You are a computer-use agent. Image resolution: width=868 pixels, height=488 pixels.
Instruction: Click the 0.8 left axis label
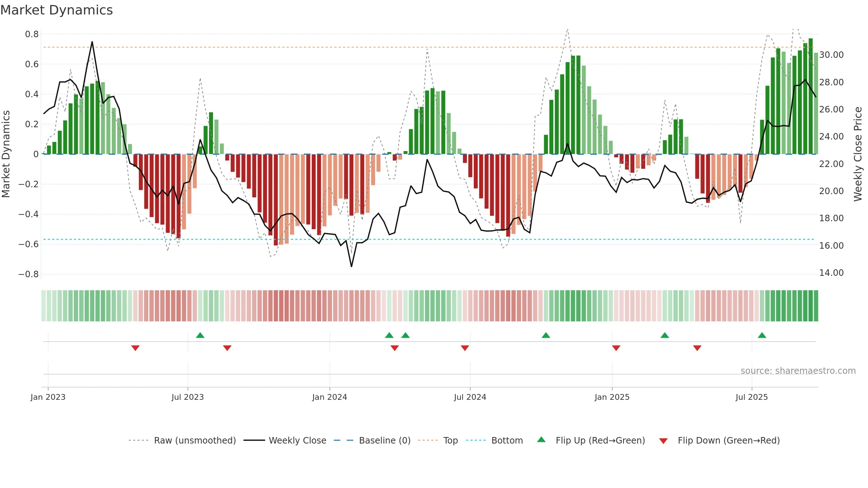click(32, 34)
